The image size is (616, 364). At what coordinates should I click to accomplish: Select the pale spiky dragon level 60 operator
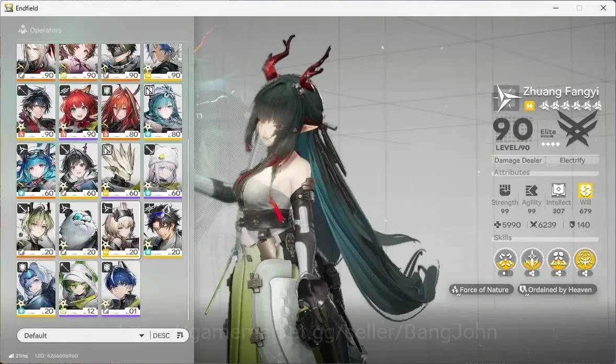(x=121, y=170)
